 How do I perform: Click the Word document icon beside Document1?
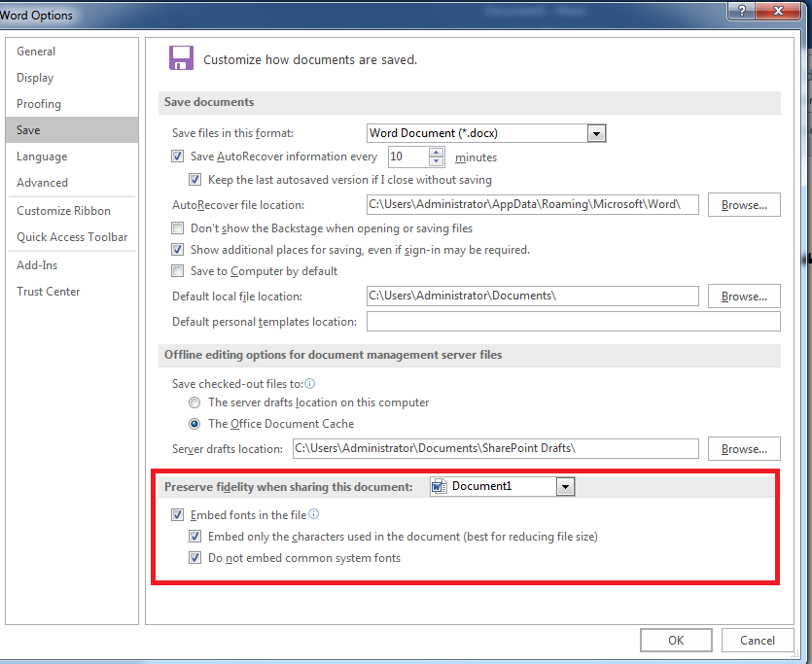440,486
